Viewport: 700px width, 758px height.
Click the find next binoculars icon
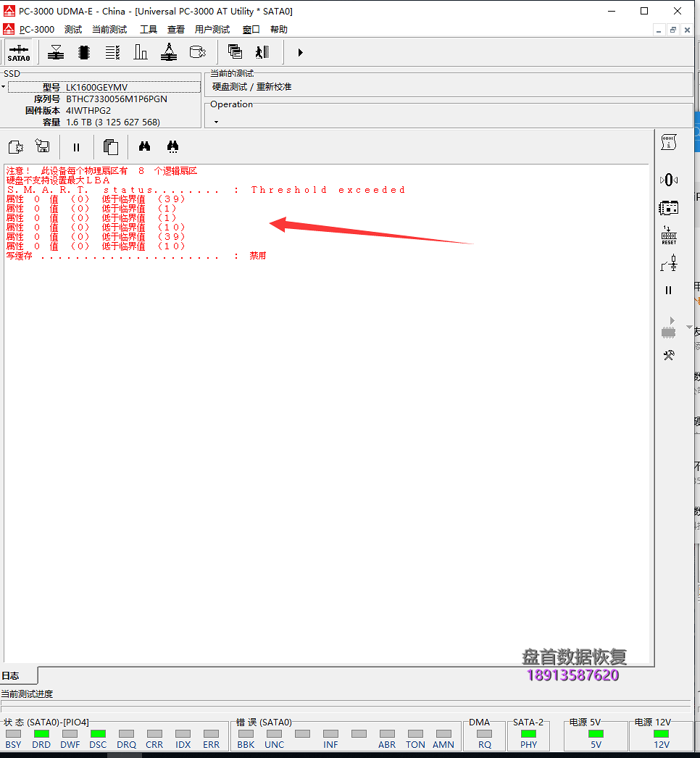coord(172,147)
